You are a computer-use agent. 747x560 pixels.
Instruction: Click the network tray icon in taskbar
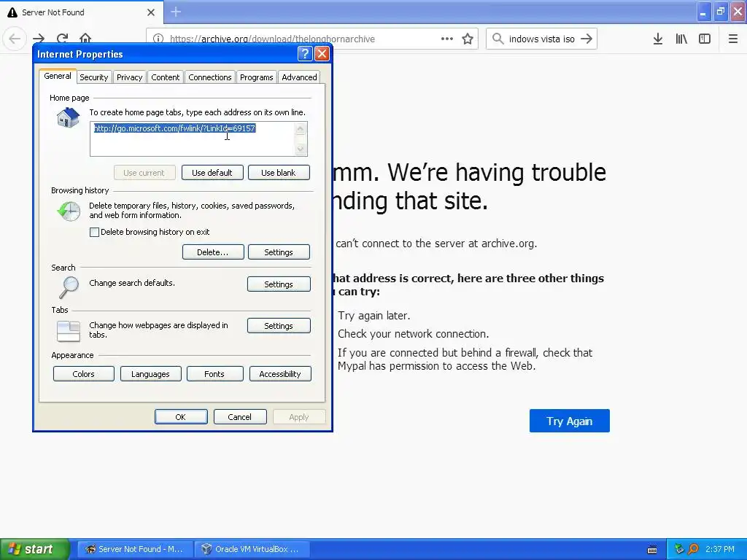[x=679, y=549]
